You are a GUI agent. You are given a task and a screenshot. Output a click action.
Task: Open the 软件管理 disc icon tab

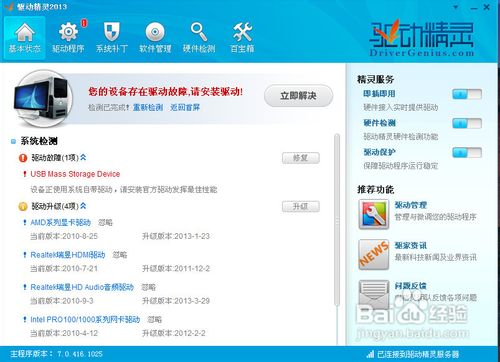pos(155,38)
